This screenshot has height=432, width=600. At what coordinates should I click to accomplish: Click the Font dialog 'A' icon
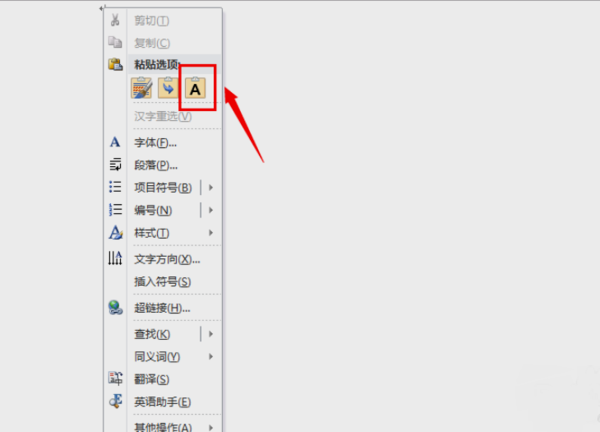point(115,142)
